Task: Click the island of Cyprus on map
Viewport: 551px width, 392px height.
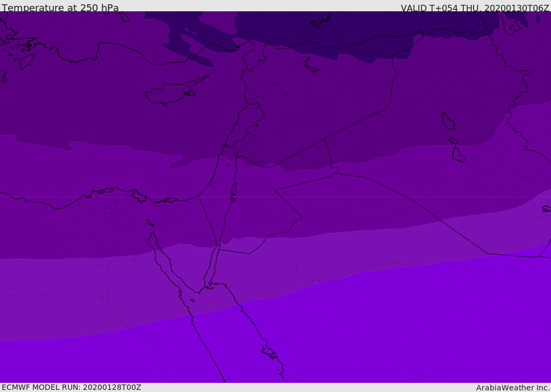Action: coord(176,91)
